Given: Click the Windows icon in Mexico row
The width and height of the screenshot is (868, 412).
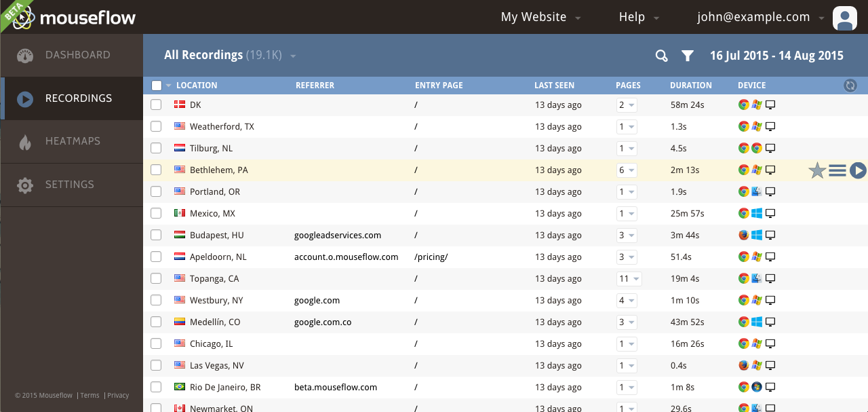Looking at the screenshot, I should tap(757, 213).
